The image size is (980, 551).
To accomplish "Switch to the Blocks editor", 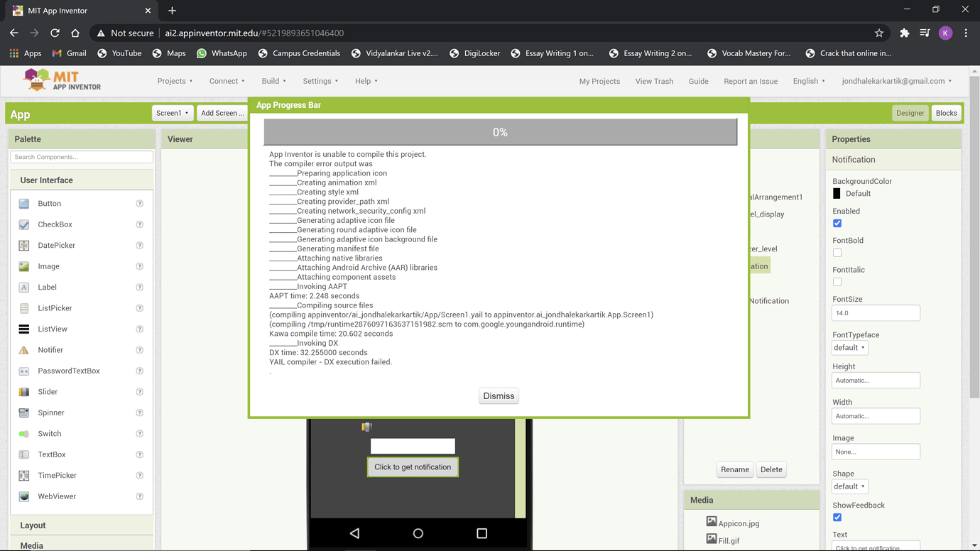I will pyautogui.click(x=947, y=113).
